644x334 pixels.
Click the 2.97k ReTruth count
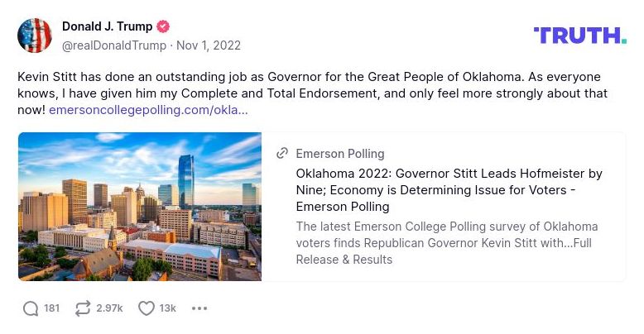click(x=109, y=308)
